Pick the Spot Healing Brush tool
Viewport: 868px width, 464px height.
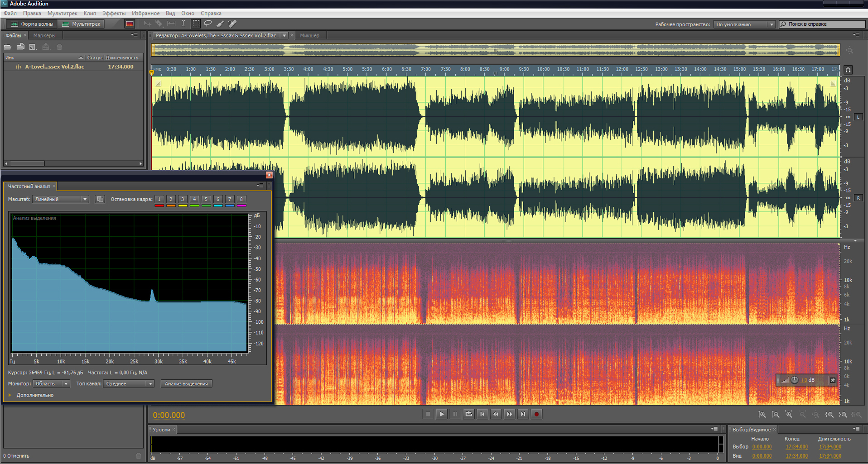click(x=232, y=24)
